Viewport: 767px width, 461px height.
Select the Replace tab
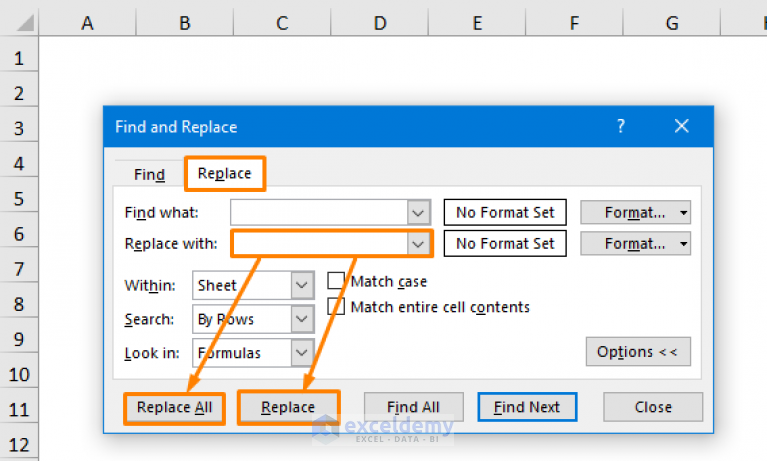pyautogui.click(x=225, y=173)
